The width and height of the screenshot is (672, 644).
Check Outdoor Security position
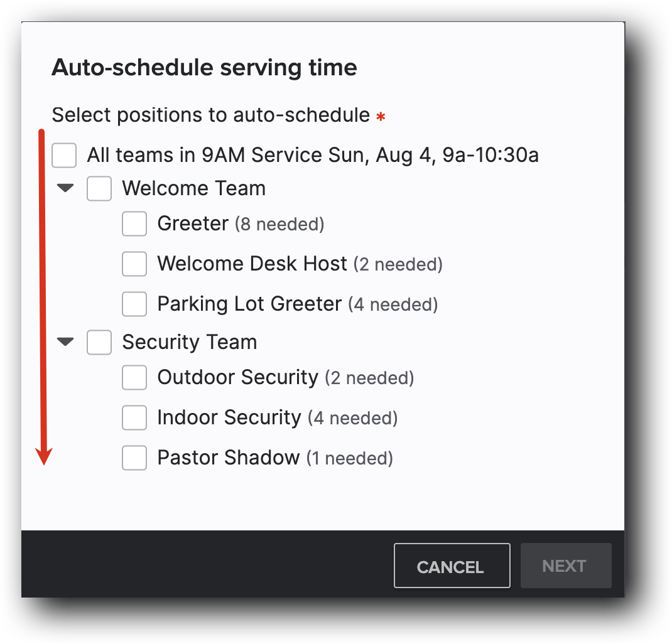tap(134, 377)
